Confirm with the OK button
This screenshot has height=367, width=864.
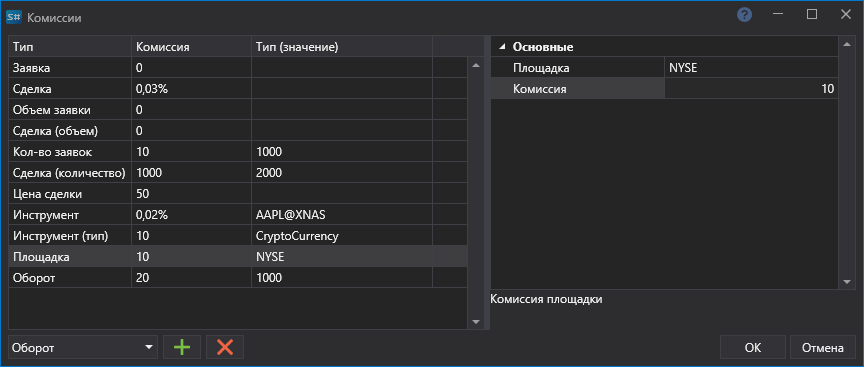pos(753,348)
